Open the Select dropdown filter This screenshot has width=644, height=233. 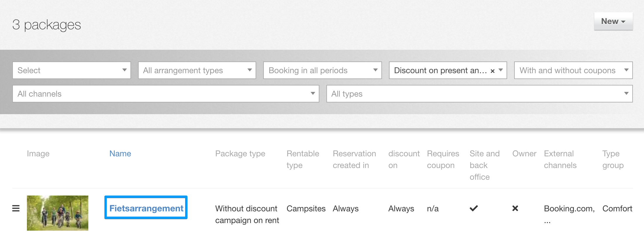coord(71,70)
